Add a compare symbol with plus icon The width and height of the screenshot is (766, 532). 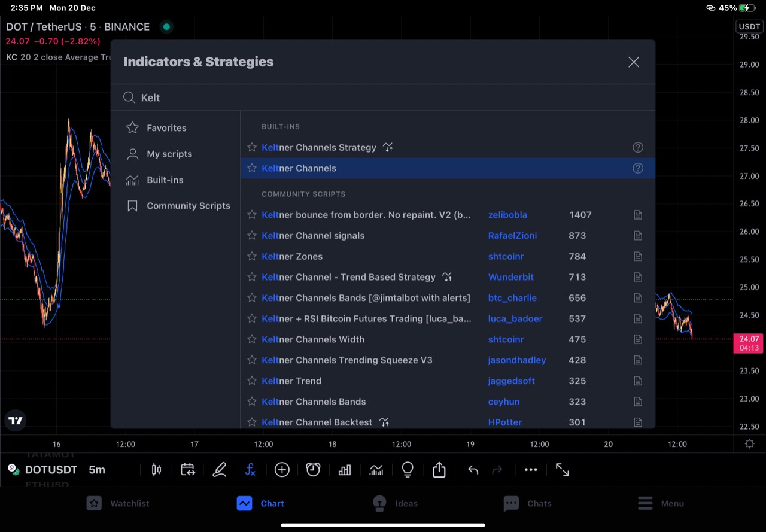click(282, 470)
